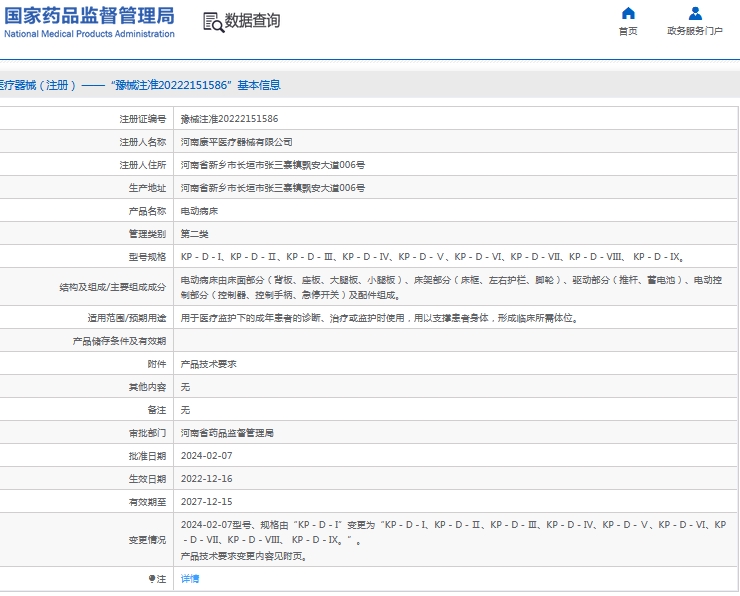The image size is (740, 596).
Task: Click the 生产地址 address value
Action: point(273,188)
